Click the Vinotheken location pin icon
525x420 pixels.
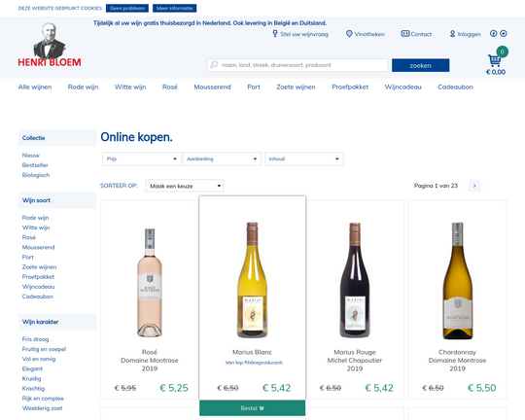tap(349, 33)
